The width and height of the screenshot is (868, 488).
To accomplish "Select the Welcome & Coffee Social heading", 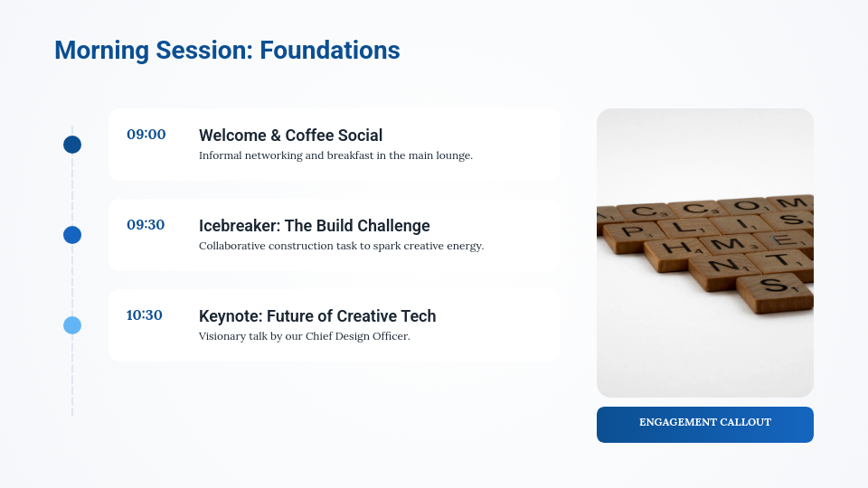I will coord(290,136).
